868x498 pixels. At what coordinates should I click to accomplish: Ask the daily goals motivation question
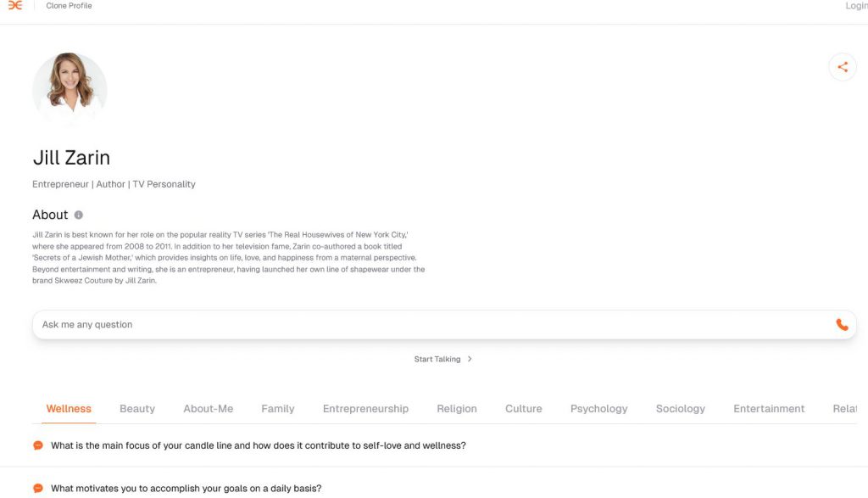point(186,488)
